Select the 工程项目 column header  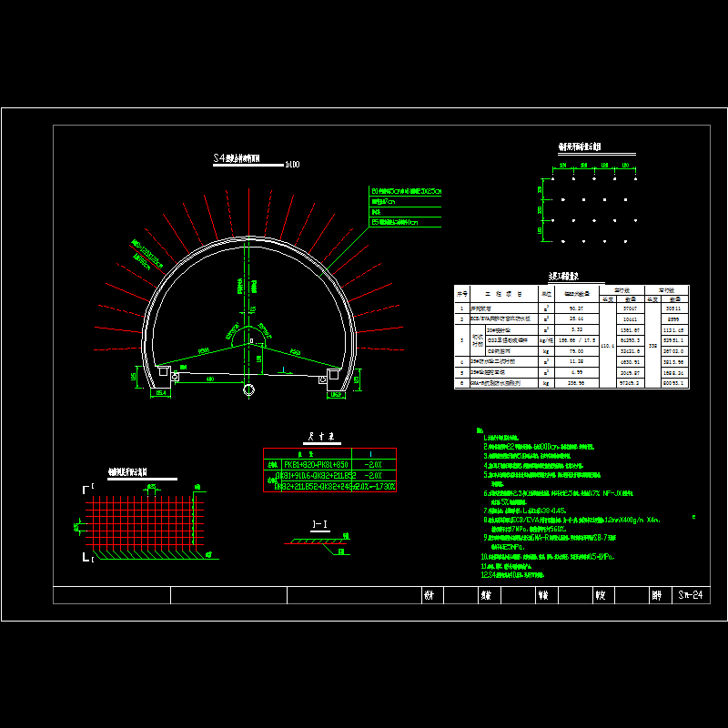click(x=503, y=294)
